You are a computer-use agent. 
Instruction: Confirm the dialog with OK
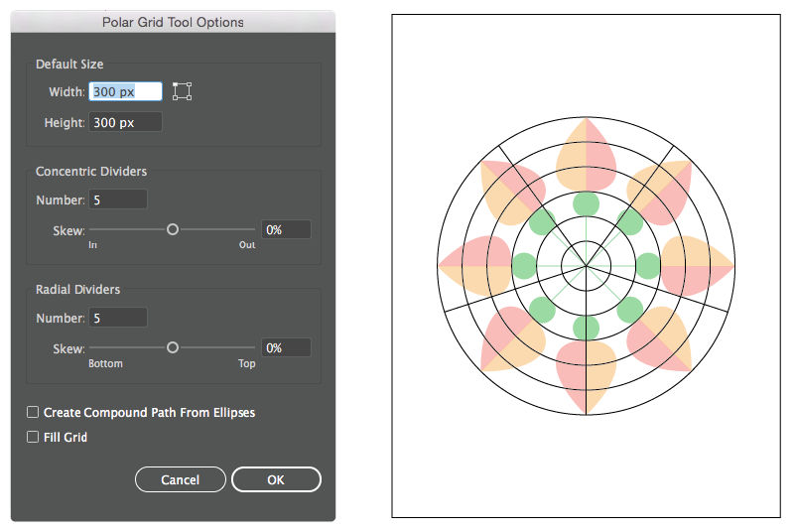click(276, 479)
